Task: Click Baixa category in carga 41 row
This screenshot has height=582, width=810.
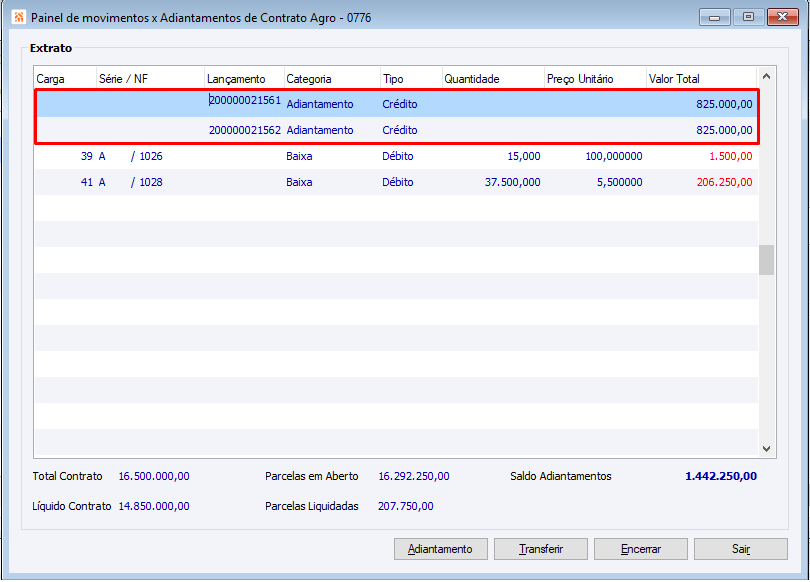Action: click(x=299, y=182)
